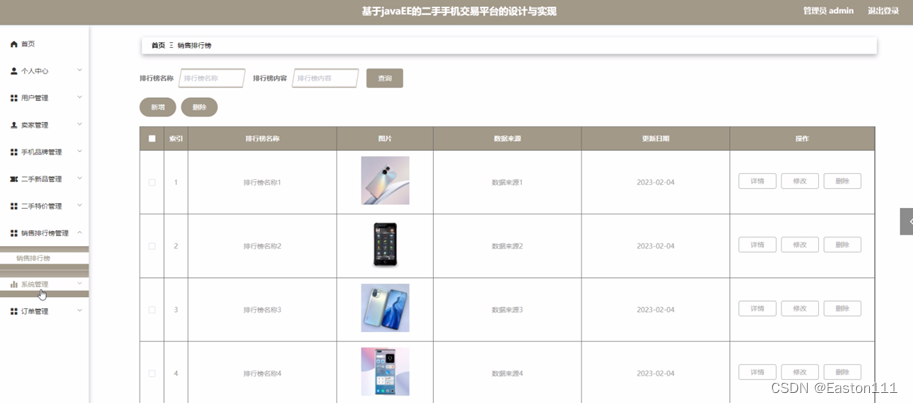Check the checkbox for row 1
Viewport: 913px width, 403px height.
(152, 182)
